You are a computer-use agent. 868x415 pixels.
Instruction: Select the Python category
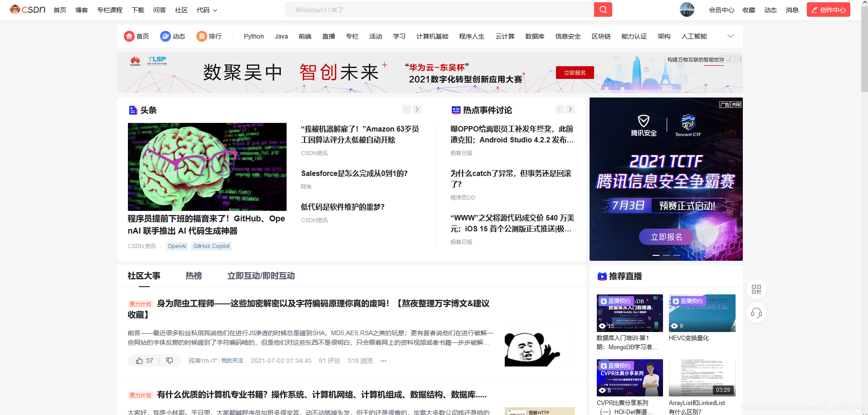click(254, 36)
